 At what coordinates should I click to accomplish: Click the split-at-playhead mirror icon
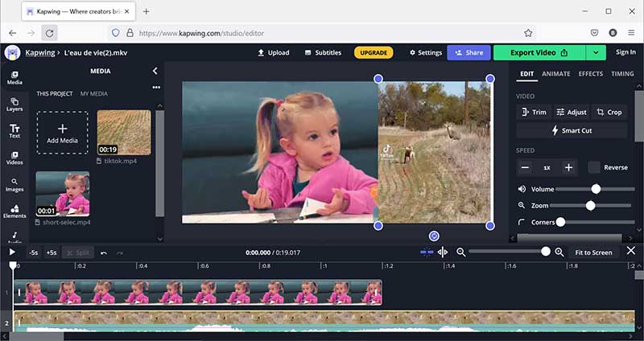pyautogui.click(x=442, y=253)
